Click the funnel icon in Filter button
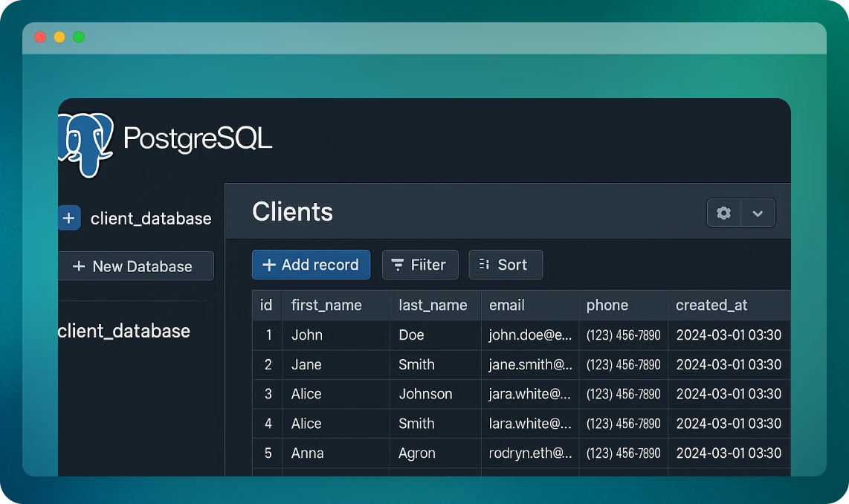The height and width of the screenshot is (504, 849). coord(398,265)
